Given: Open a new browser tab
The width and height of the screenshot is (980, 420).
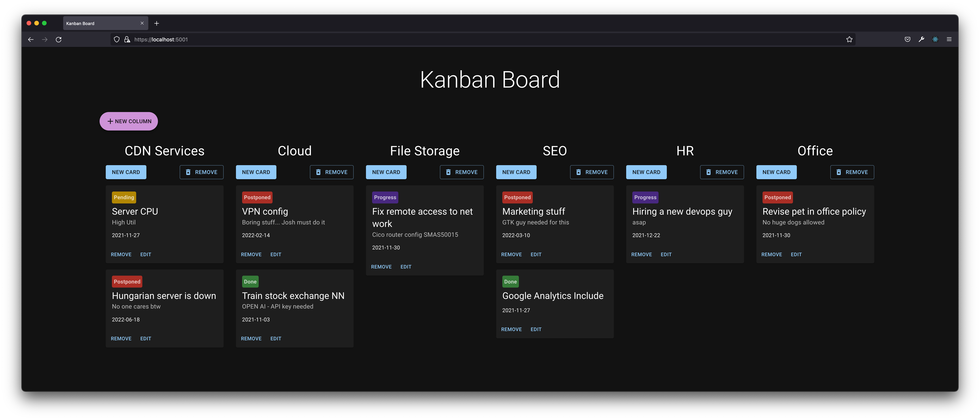Looking at the screenshot, I should point(156,23).
